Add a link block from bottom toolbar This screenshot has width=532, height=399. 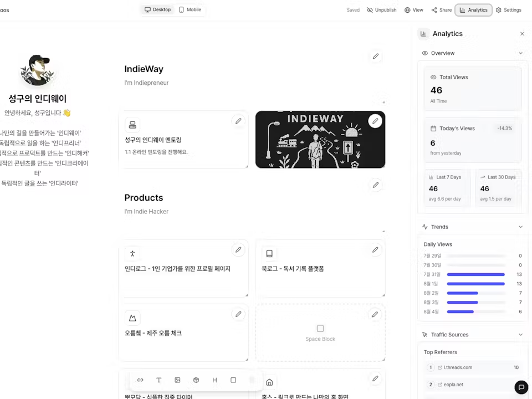click(140, 380)
